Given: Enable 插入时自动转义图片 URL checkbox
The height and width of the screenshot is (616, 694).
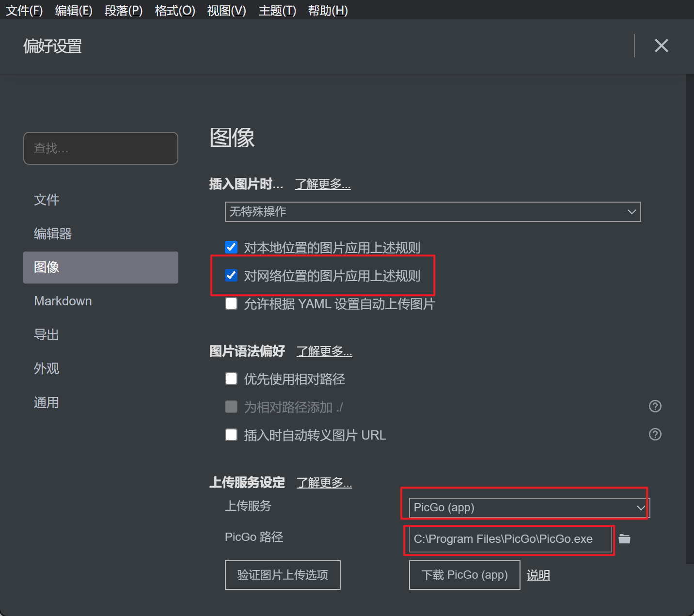Looking at the screenshot, I should tap(231, 435).
